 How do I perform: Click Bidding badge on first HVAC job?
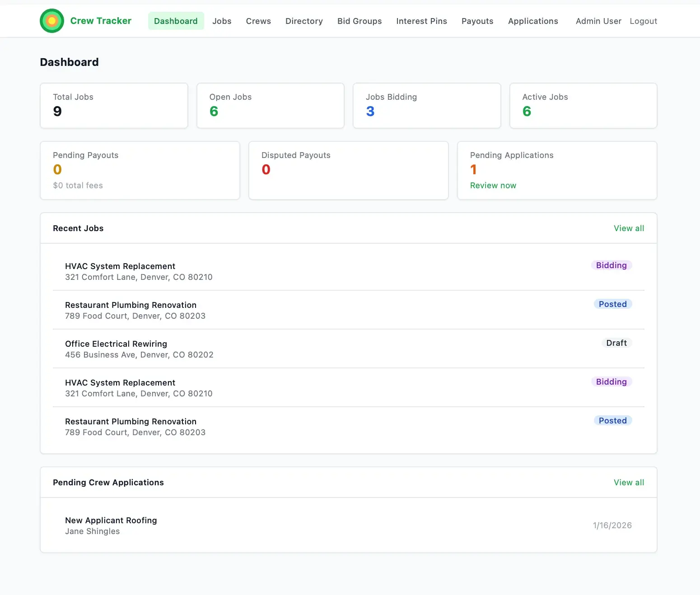[611, 265]
